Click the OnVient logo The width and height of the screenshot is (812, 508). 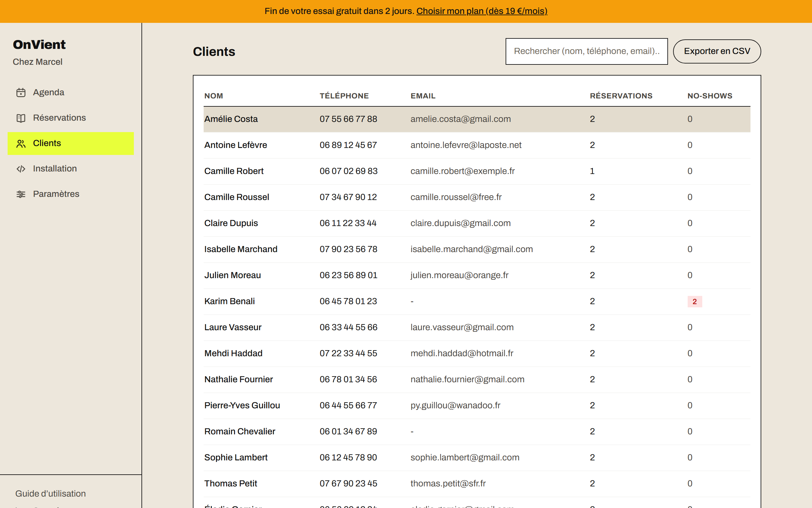point(39,45)
